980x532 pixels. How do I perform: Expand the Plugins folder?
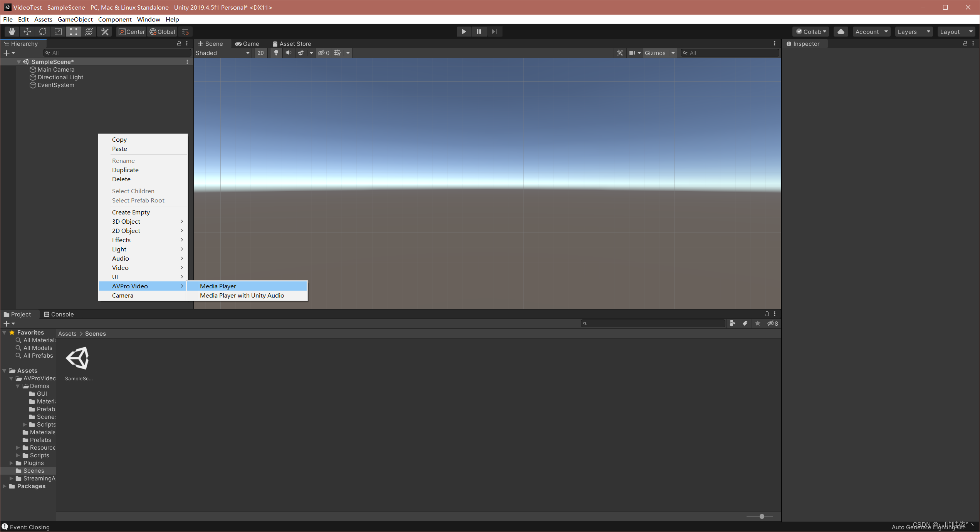pos(11,463)
